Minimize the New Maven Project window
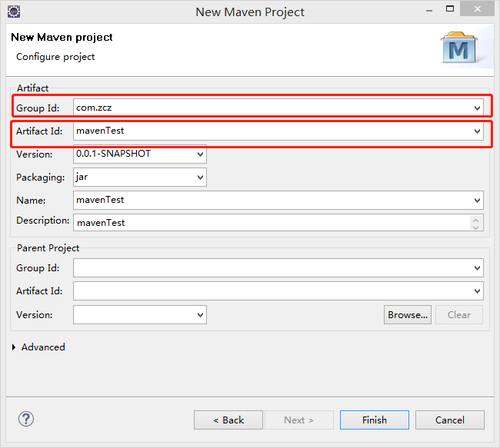Screen dimensions: 500x448 pos(429,11)
